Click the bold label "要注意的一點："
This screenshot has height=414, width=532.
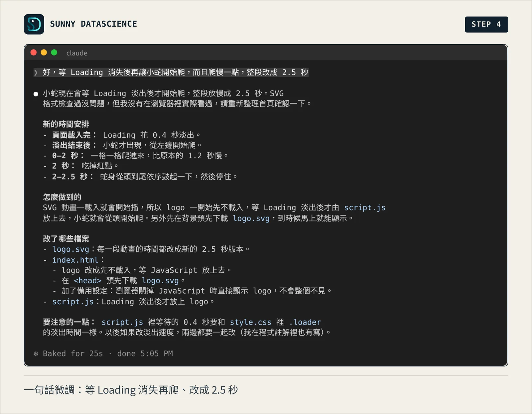69,322
